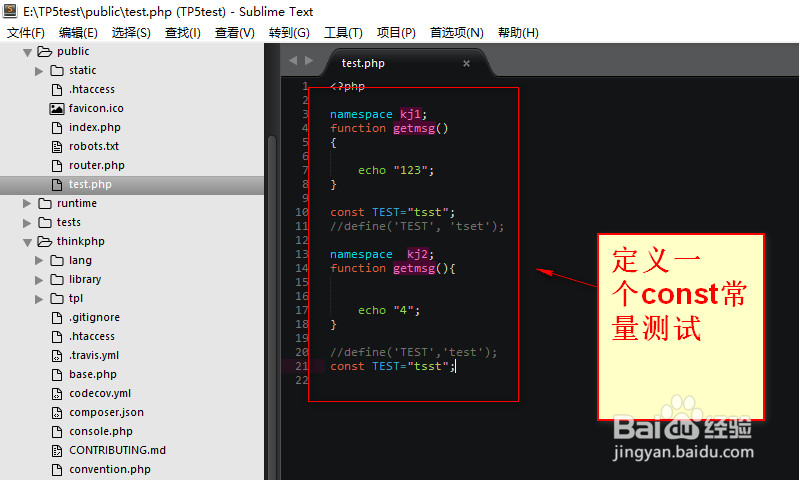799x480 pixels.
Task: Open the 项目(P) menu
Action: [x=396, y=33]
